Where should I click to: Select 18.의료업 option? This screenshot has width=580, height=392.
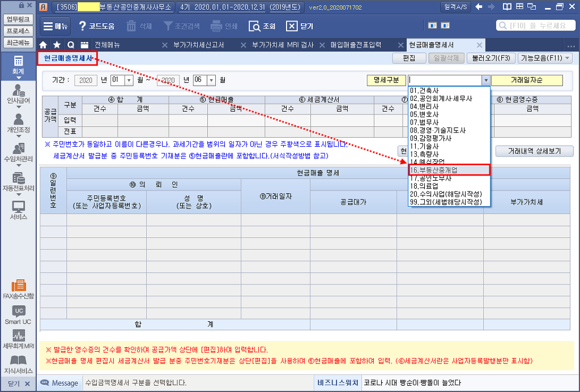point(449,186)
